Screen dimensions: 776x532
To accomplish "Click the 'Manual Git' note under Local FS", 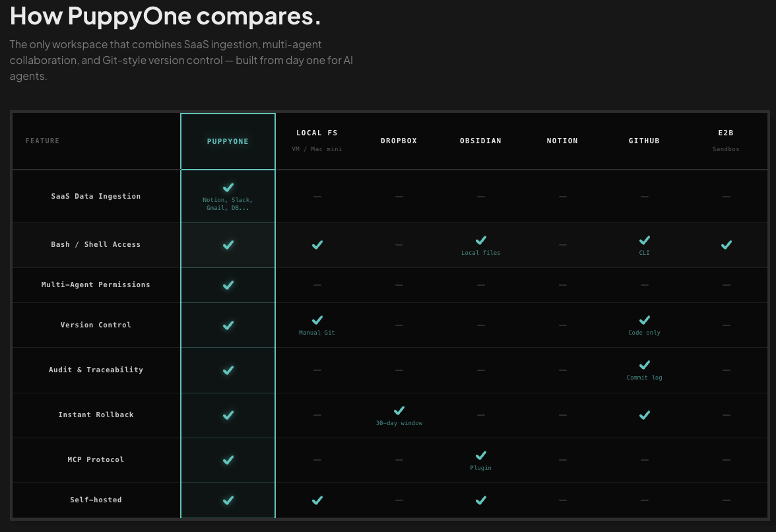I will (x=317, y=333).
